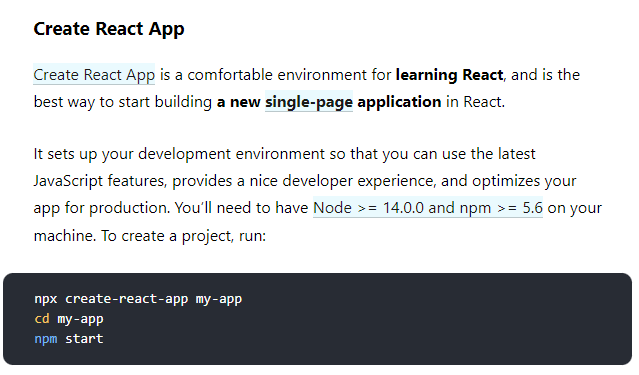
Task: Open 'Node >= 14.0.0 and npm >= 5.6' link
Action: coord(428,208)
